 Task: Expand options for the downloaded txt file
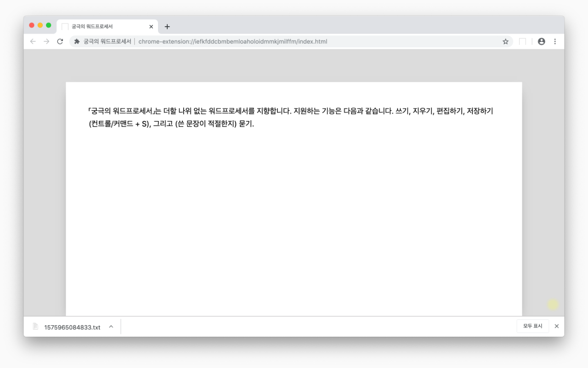(111, 327)
